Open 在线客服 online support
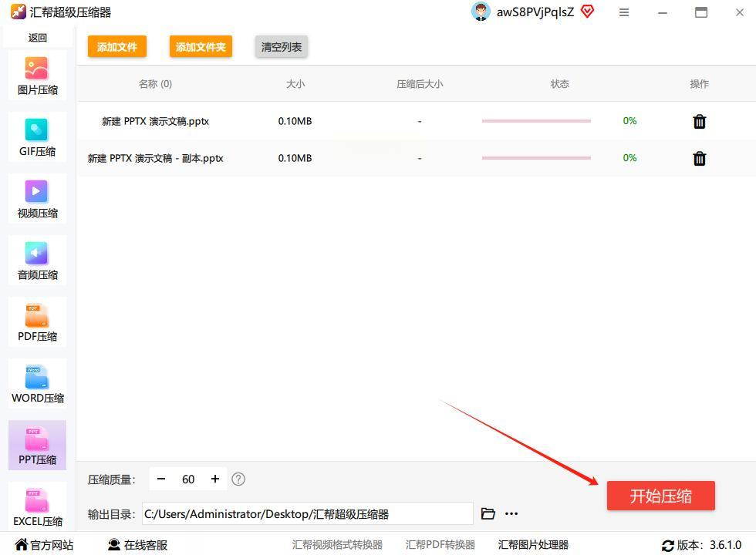The image size is (756, 555). click(138, 545)
